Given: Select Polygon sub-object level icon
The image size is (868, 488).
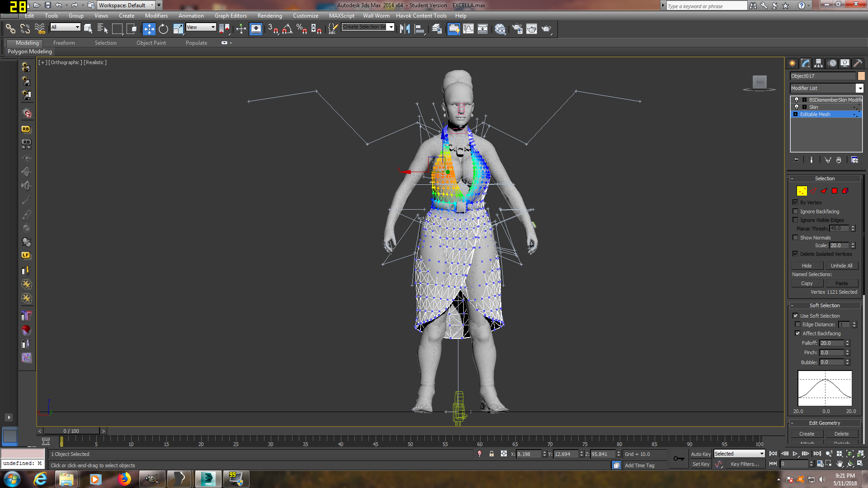Looking at the screenshot, I should pos(835,191).
